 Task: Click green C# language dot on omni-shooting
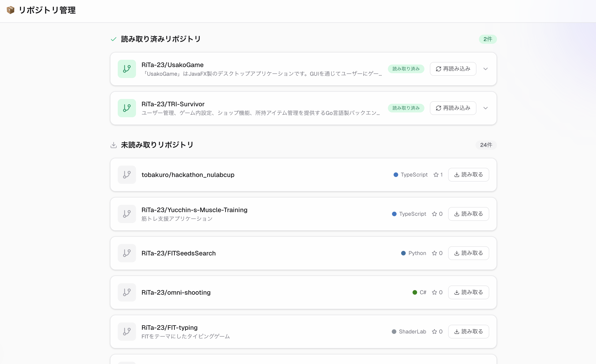tap(415, 292)
